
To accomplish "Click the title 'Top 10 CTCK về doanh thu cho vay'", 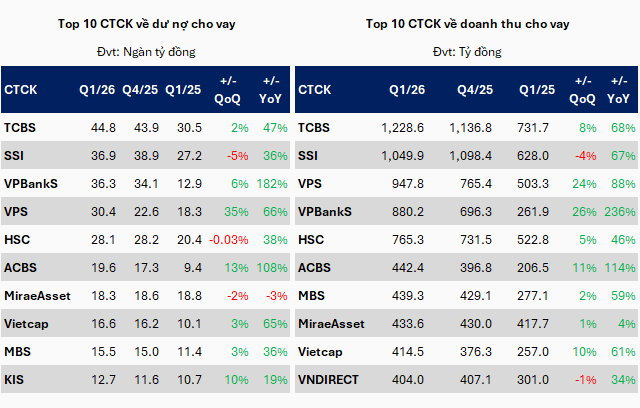I will coord(467,21).
